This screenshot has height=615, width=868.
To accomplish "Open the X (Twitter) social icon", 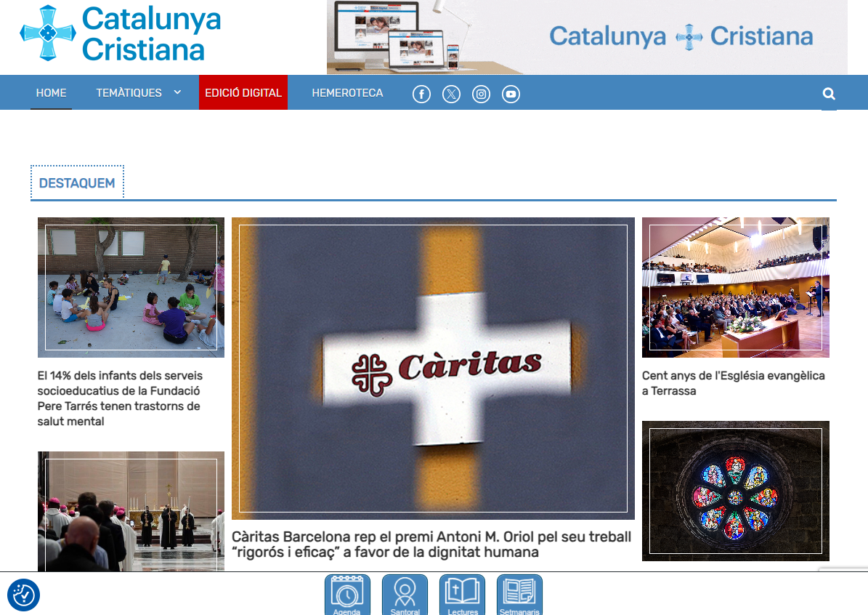I will click(x=451, y=95).
